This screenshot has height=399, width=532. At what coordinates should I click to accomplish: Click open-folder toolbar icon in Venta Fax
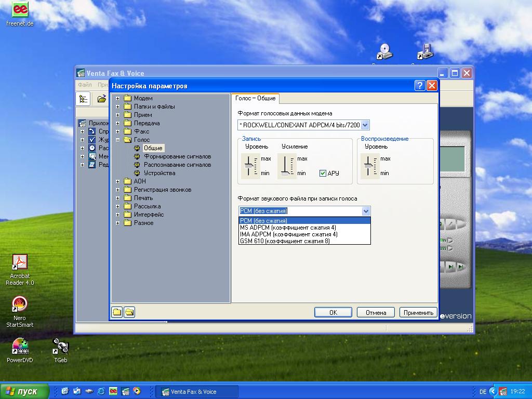point(102,99)
